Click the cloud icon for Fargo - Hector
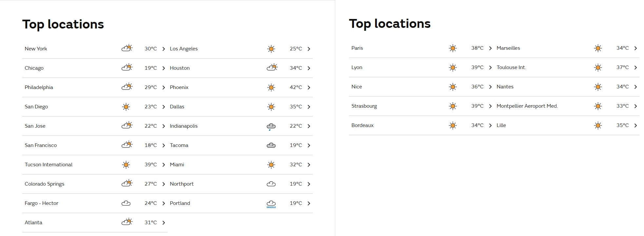This screenshot has height=236, width=644. [x=126, y=203]
